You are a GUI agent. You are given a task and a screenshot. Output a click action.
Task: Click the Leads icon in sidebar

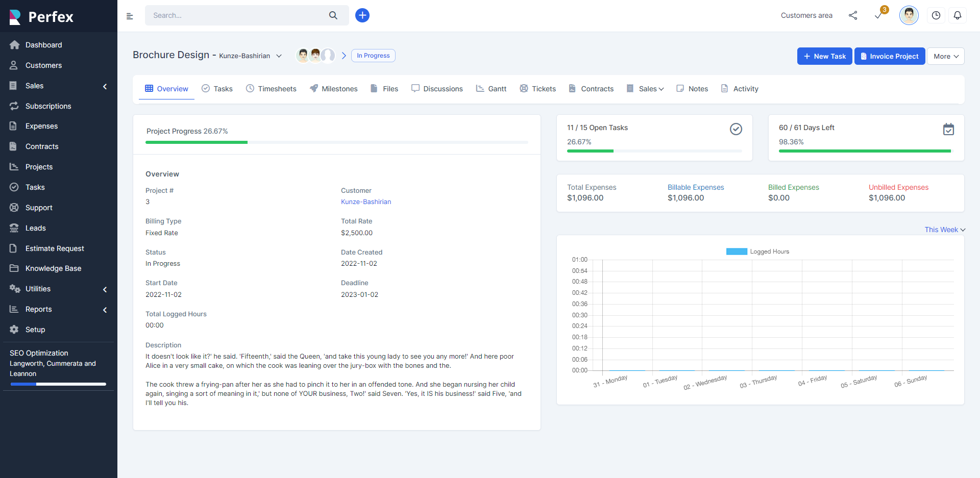pyautogui.click(x=14, y=228)
